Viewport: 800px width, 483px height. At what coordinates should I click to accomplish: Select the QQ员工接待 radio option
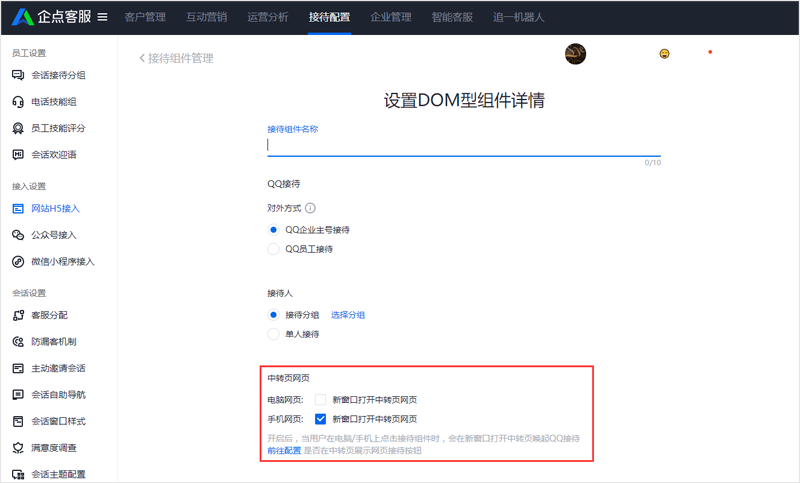point(273,249)
